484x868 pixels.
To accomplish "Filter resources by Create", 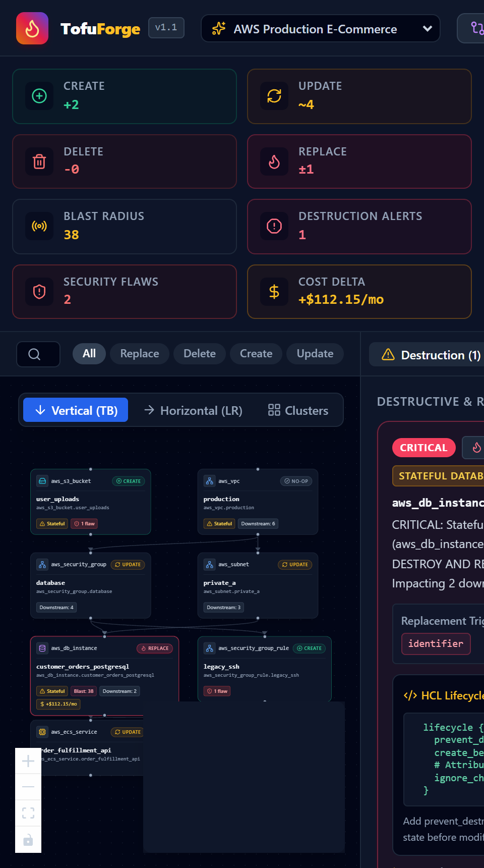I will tap(256, 354).
